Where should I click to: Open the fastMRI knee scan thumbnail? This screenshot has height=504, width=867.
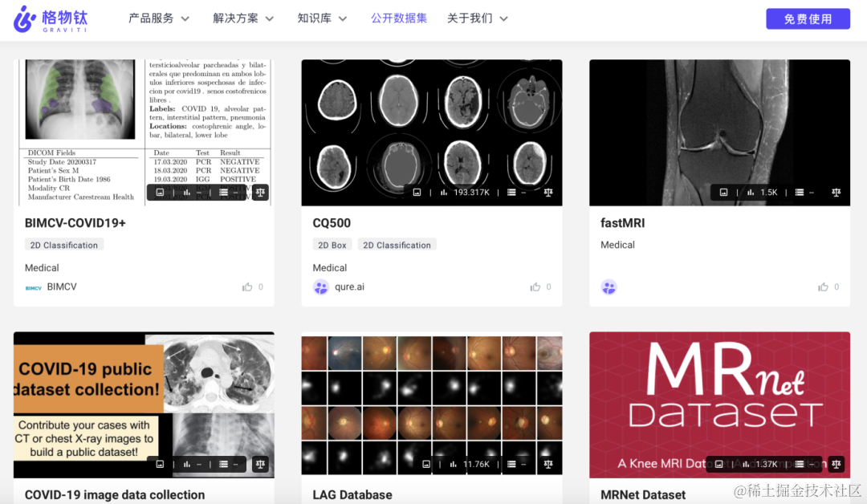tap(720, 132)
